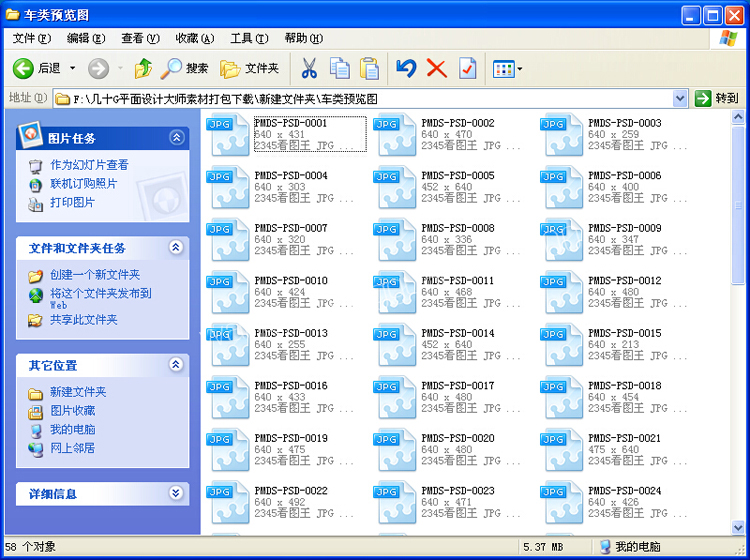Collapse the 图片任务 panel
750x560 pixels.
pyautogui.click(x=176, y=138)
